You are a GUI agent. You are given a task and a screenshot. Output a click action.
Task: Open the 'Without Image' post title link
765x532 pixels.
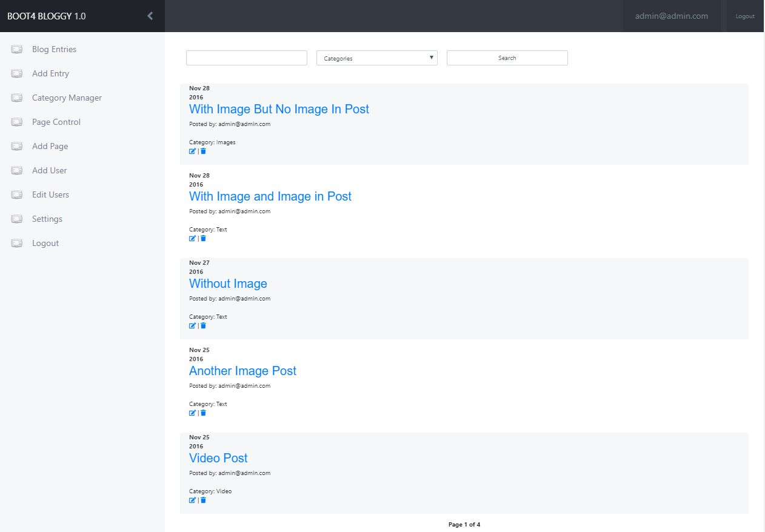click(228, 284)
